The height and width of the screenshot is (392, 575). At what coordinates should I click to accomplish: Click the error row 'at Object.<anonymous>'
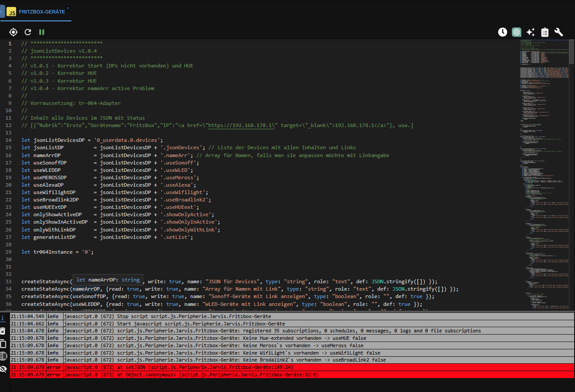(292, 375)
